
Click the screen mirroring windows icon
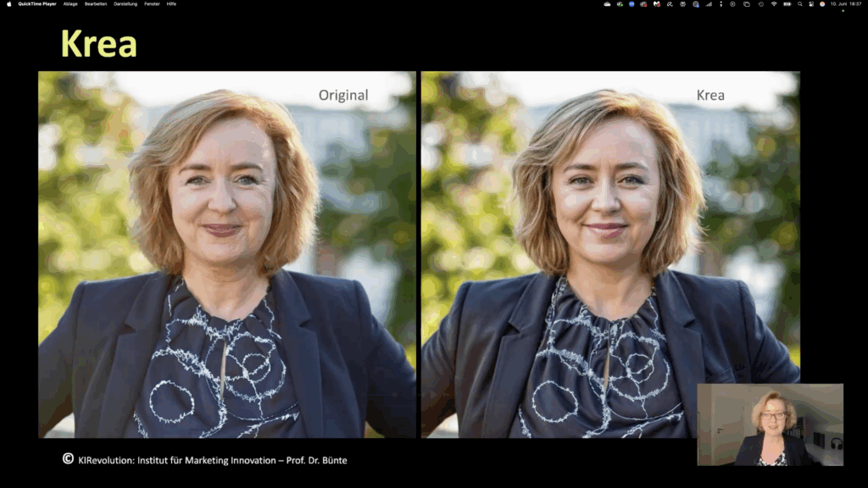click(x=747, y=4)
